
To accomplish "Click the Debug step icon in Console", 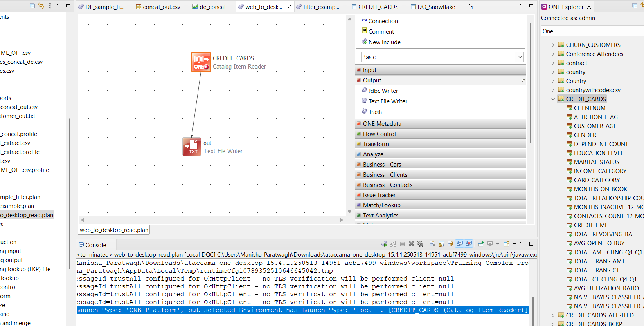I will (393, 244).
